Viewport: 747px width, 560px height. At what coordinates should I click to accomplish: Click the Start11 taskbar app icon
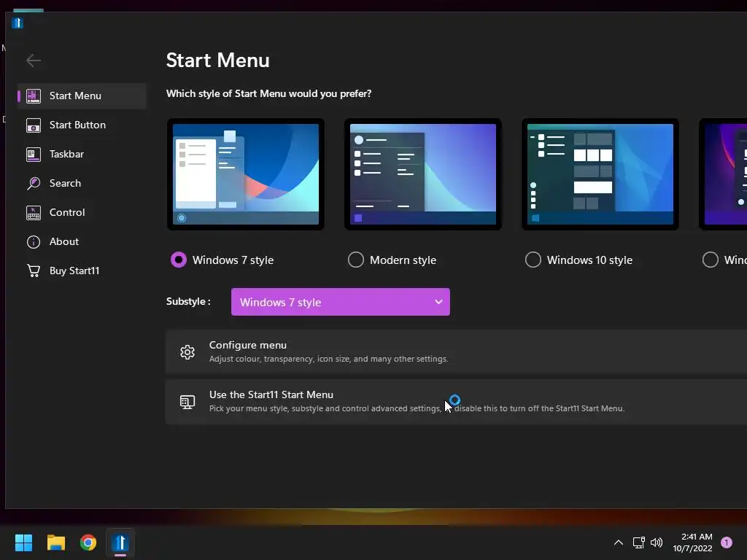coord(120,542)
